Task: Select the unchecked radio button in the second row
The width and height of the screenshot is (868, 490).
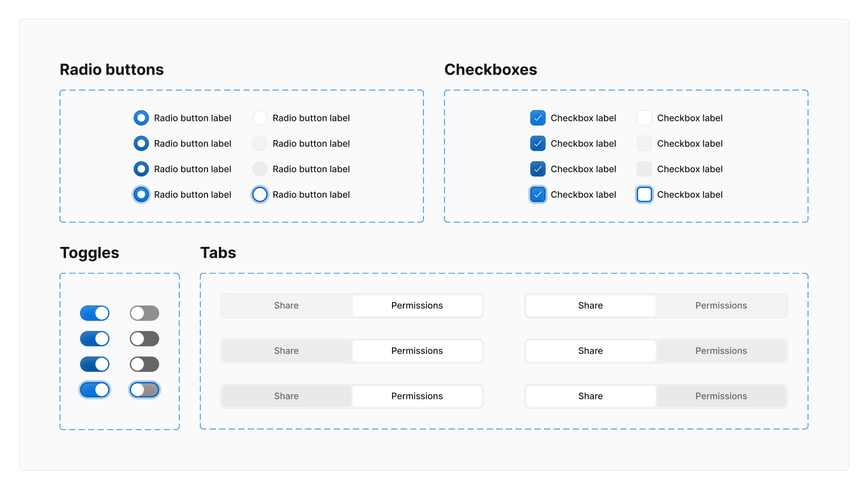Action: 260,144
